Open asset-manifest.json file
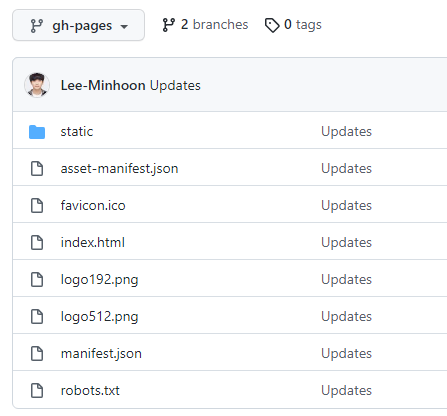Screen dimensions: 447x416 (x=119, y=169)
